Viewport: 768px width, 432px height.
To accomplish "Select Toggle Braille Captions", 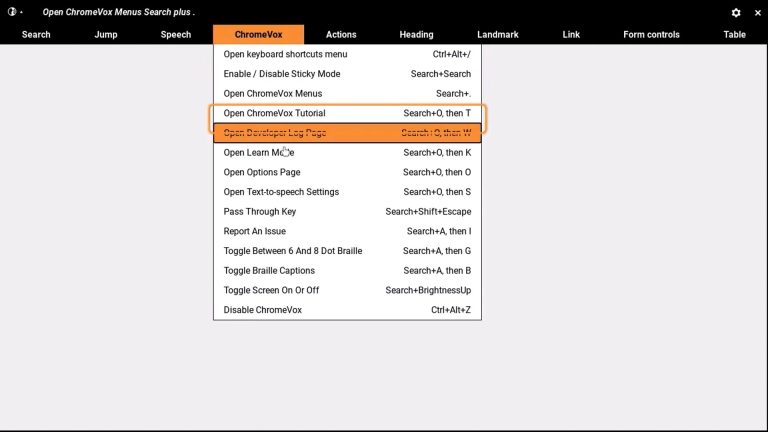I will pyautogui.click(x=347, y=270).
